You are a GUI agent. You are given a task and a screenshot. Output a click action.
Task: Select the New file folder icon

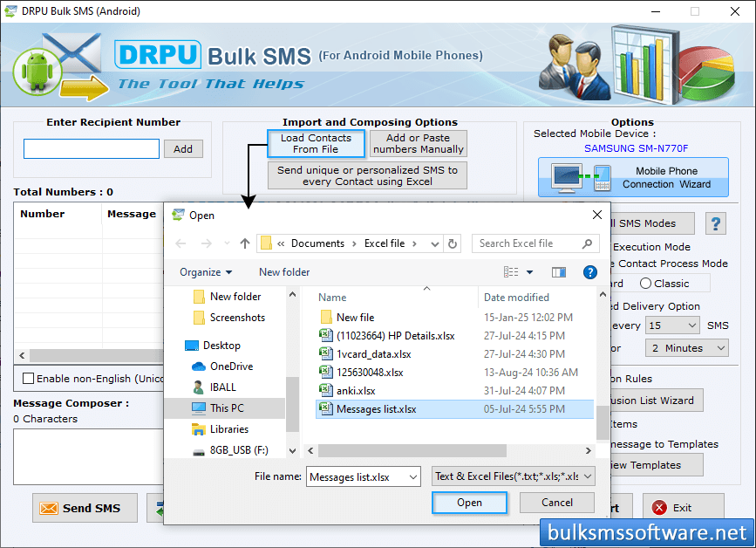[x=326, y=317]
